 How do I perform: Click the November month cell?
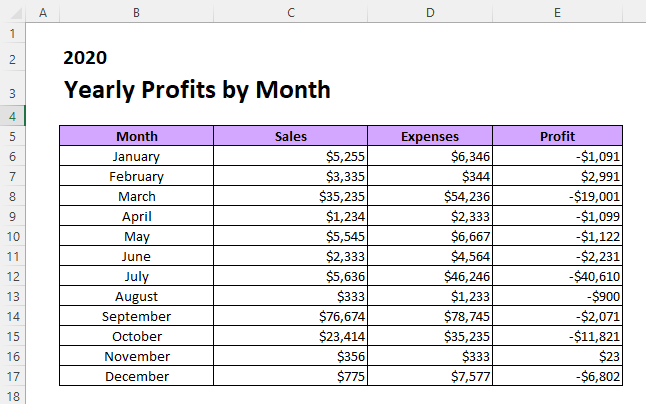pyautogui.click(x=136, y=356)
